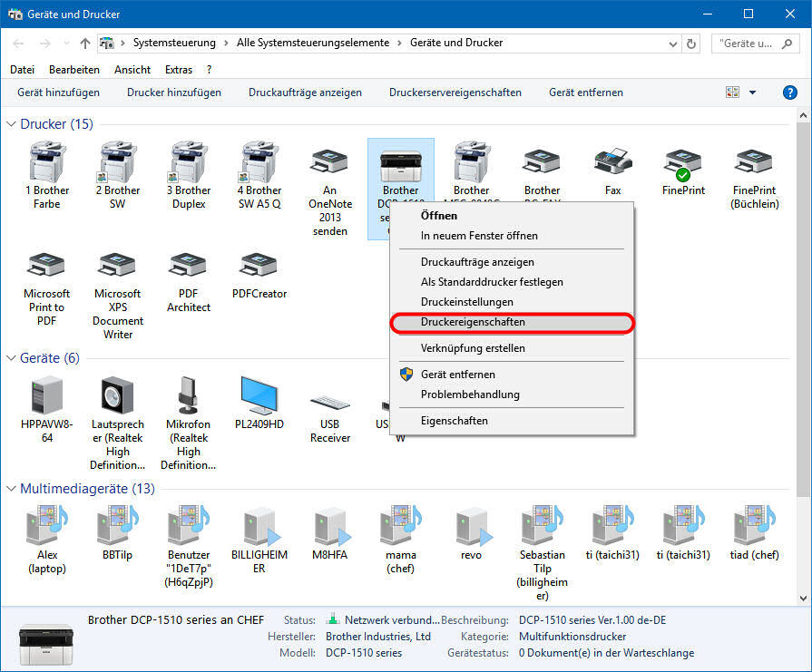The width and height of the screenshot is (812, 672).
Task: Open the view options dropdown arrow
Action: pos(752,93)
